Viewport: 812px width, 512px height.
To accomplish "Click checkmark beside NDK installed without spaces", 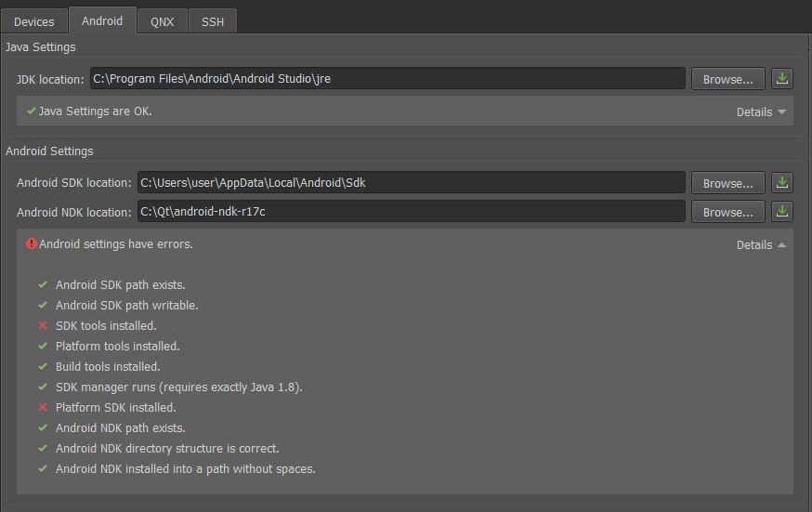I will click(x=43, y=468).
